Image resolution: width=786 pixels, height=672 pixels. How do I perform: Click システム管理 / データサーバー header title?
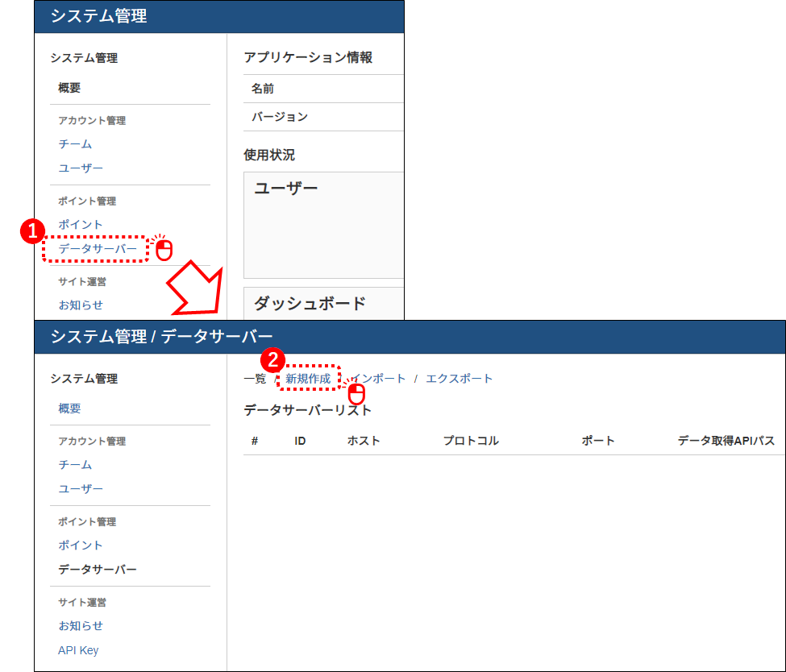click(161, 336)
